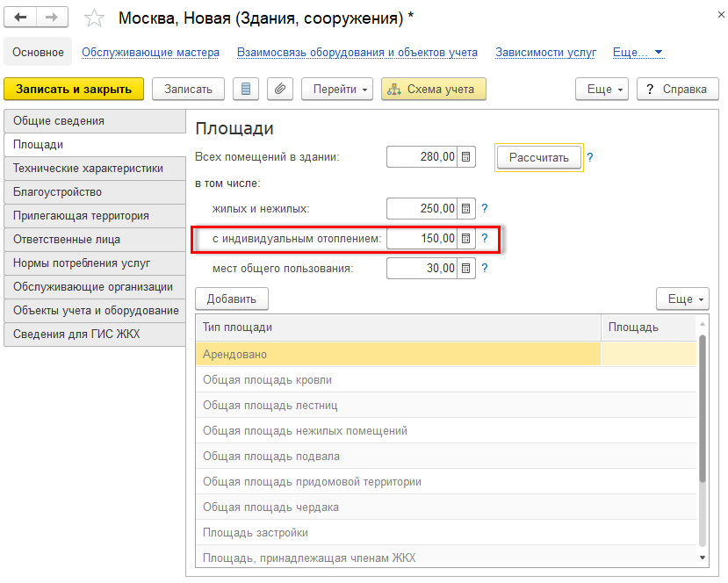
Task: Open calculator for common use area field
Action: pyautogui.click(x=467, y=268)
